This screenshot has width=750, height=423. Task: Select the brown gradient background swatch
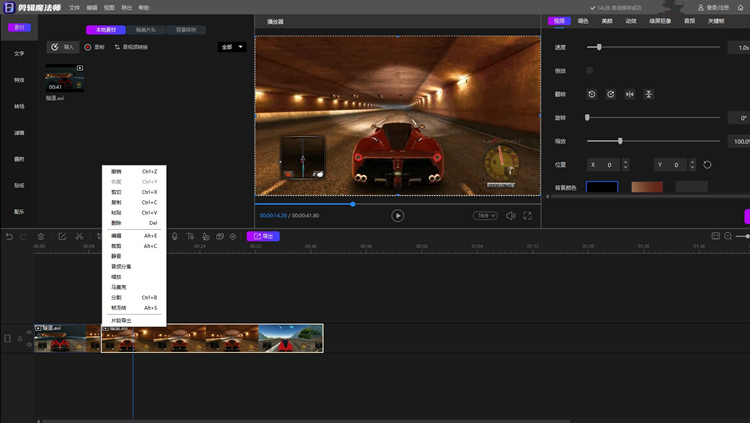pos(647,187)
